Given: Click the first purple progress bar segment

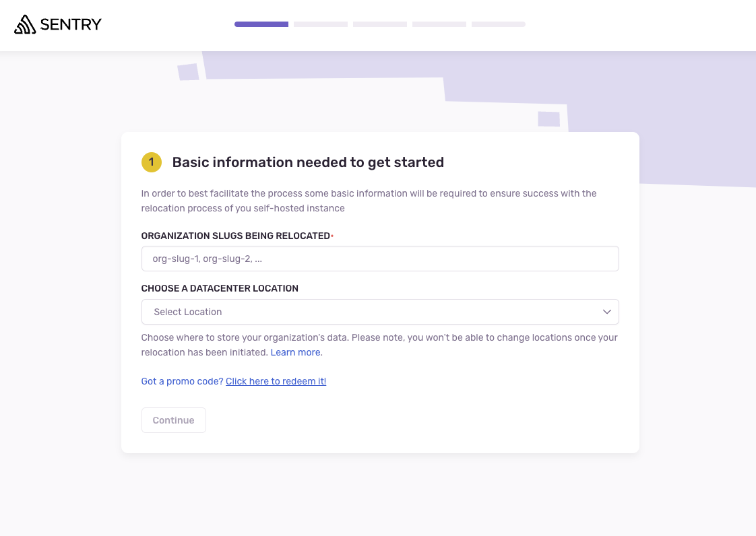Looking at the screenshot, I should [261, 24].
